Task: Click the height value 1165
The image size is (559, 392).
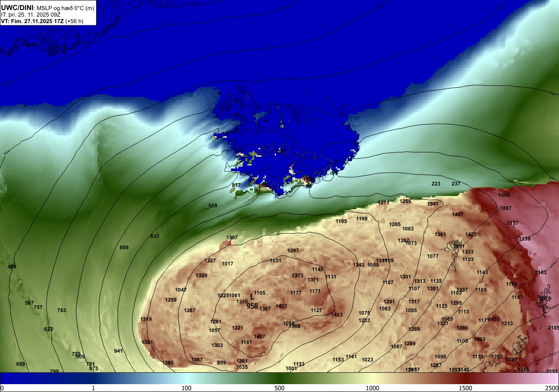Action: click(x=481, y=290)
